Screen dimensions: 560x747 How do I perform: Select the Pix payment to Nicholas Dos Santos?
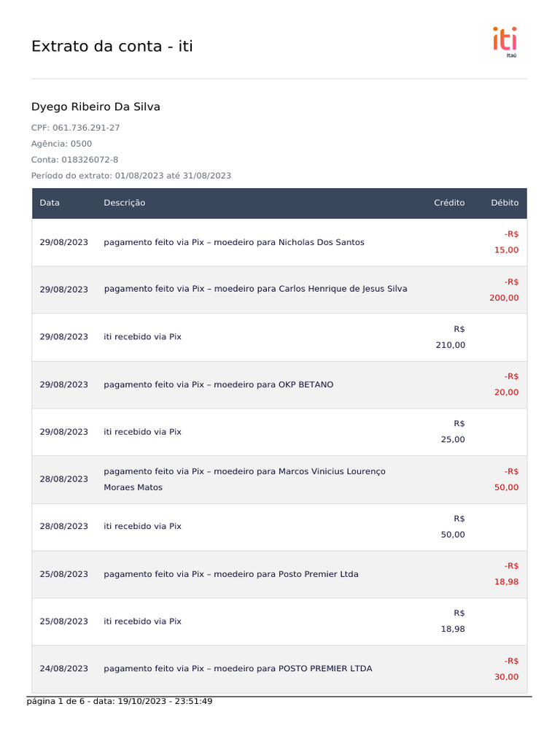[x=234, y=242]
